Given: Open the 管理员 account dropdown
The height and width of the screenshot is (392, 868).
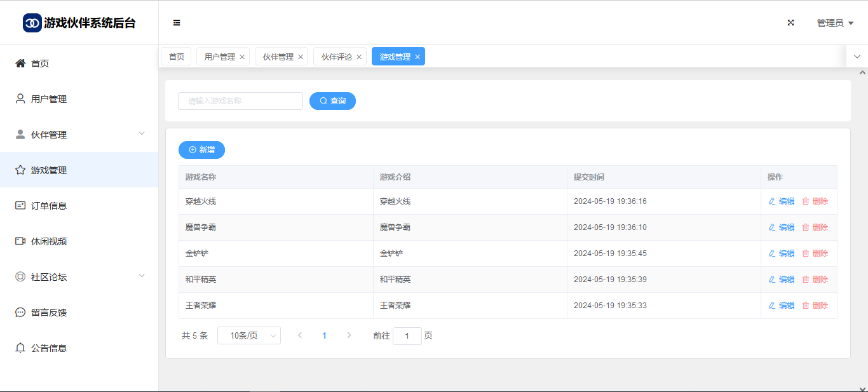Looking at the screenshot, I should (x=834, y=23).
